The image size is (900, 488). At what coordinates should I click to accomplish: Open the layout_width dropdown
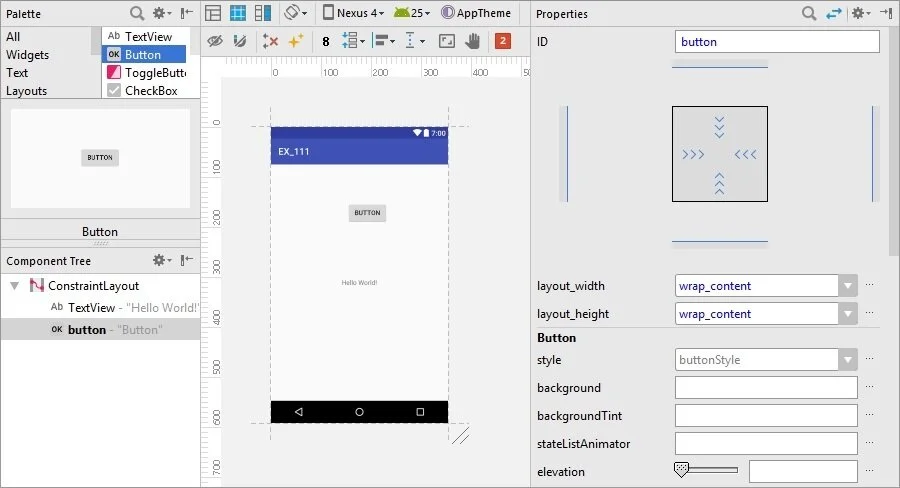848,286
